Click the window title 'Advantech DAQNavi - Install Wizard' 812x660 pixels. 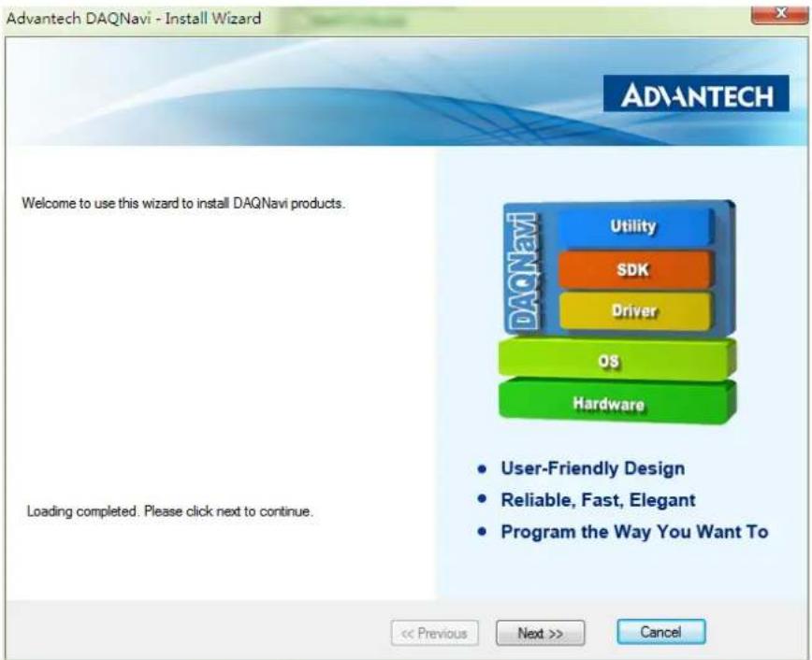pyautogui.click(x=134, y=19)
